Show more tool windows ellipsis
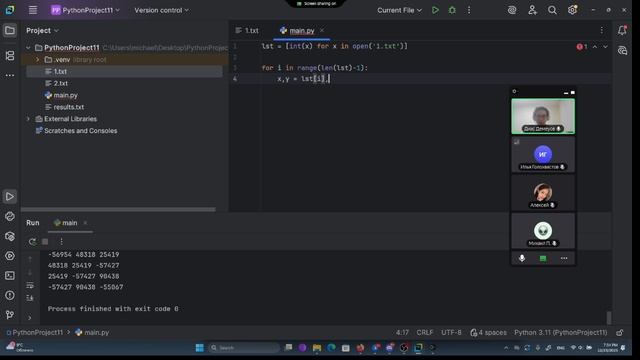 tap(10, 76)
